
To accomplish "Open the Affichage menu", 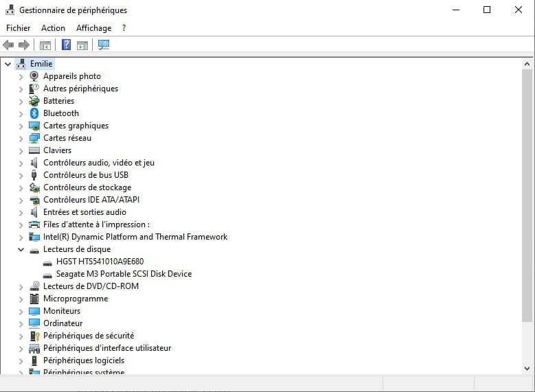I will click(x=93, y=28).
